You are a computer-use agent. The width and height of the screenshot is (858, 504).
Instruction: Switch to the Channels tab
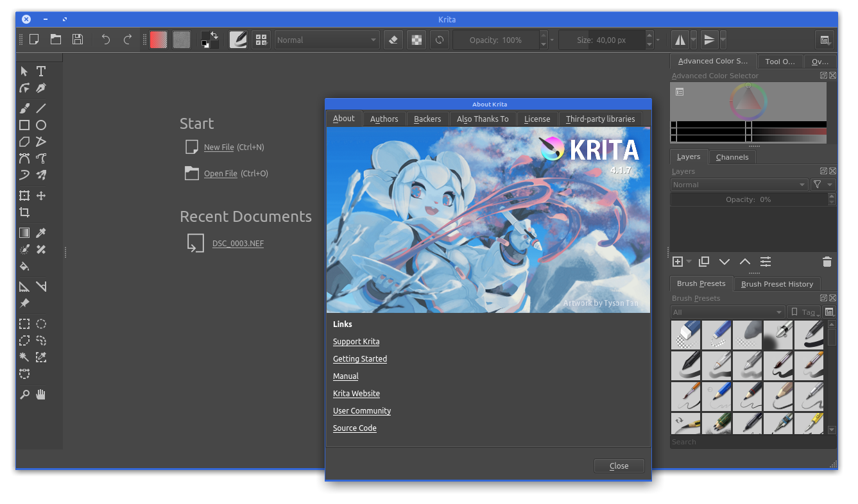732,157
